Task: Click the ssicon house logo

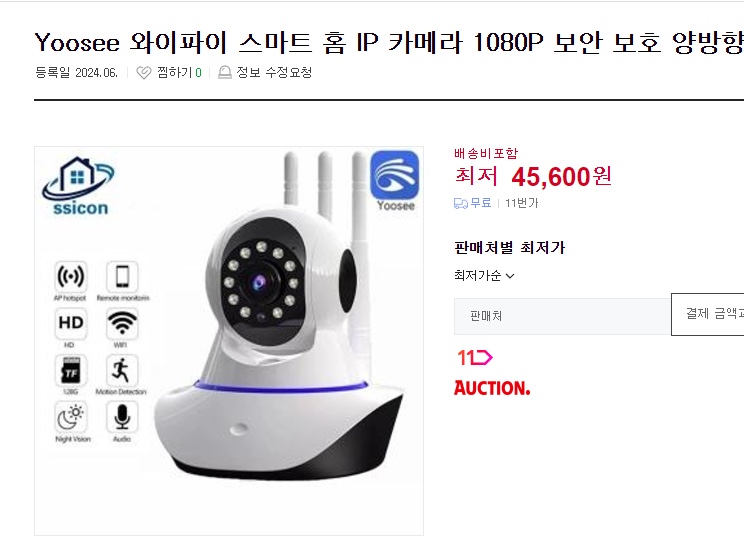Action: (x=78, y=185)
